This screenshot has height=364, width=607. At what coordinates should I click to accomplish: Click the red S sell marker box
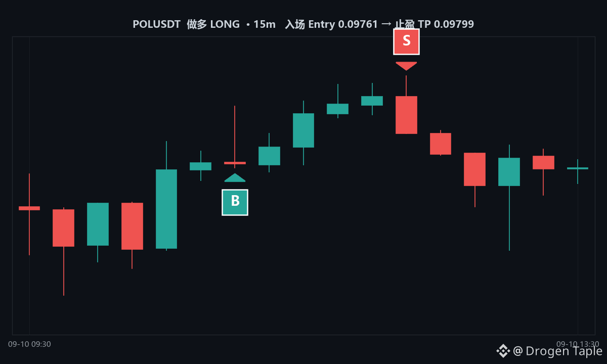pyautogui.click(x=406, y=41)
